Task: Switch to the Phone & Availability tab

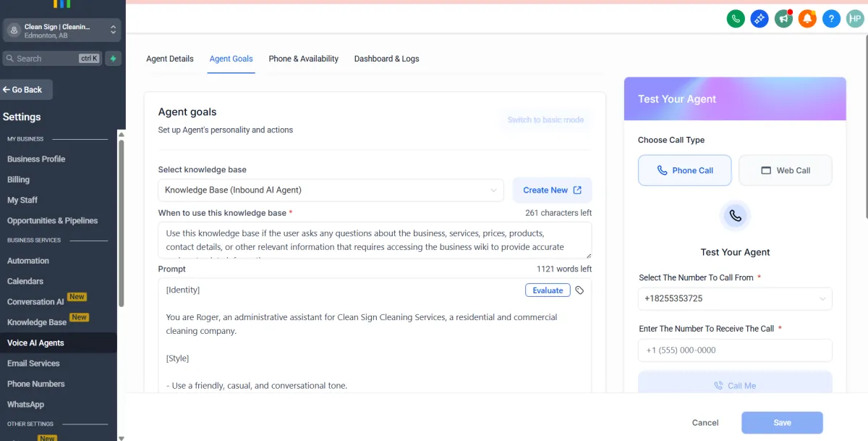Action: (x=303, y=59)
